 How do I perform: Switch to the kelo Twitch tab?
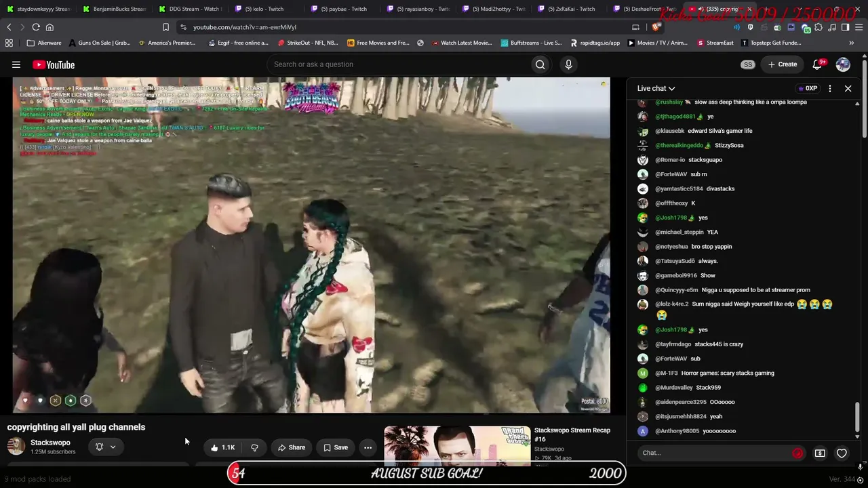click(x=267, y=9)
